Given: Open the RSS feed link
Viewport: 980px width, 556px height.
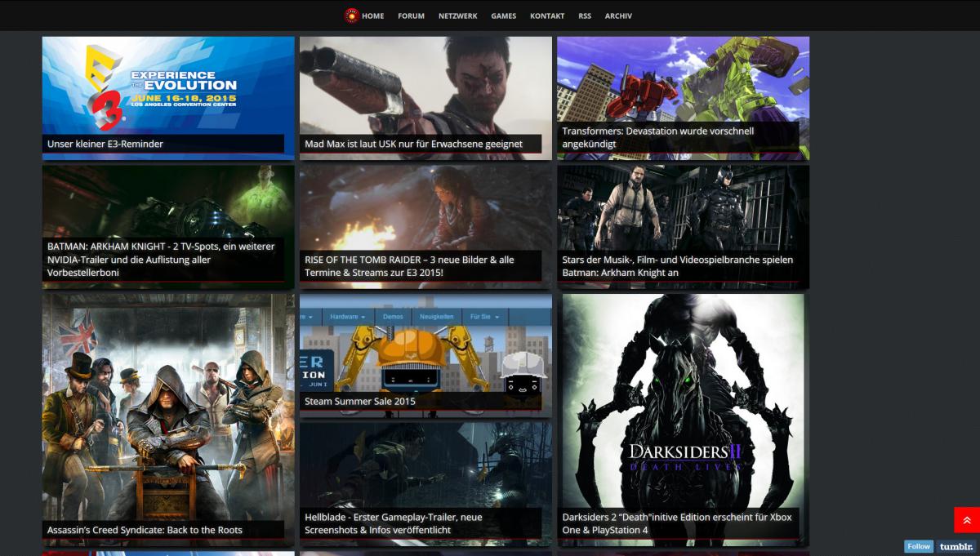Looking at the screenshot, I should coord(585,16).
